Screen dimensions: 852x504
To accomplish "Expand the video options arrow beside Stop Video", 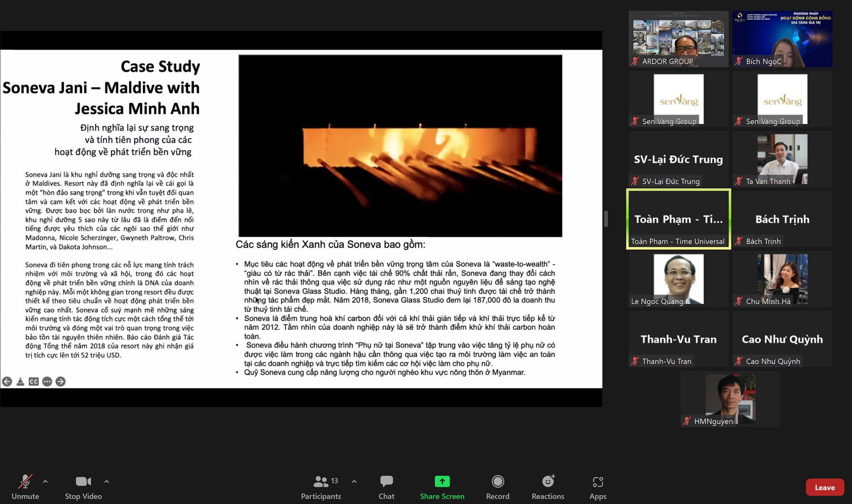I will tap(107, 482).
